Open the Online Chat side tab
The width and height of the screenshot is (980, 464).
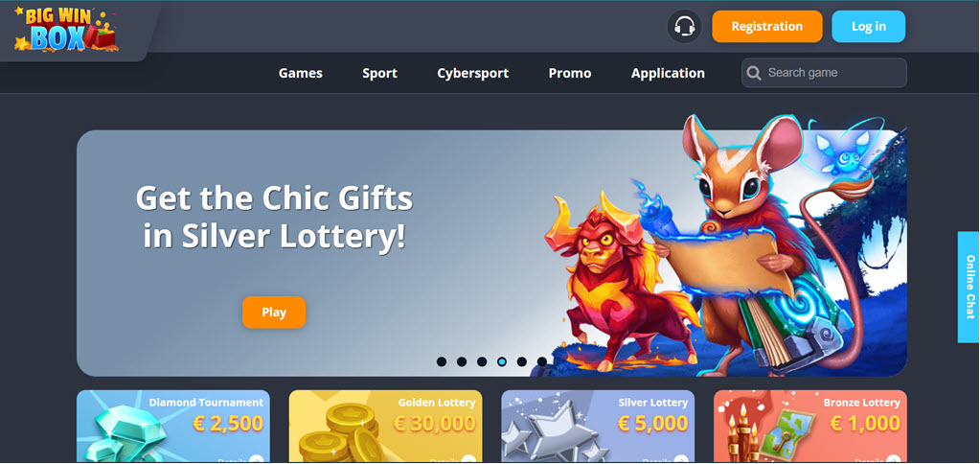pos(969,287)
